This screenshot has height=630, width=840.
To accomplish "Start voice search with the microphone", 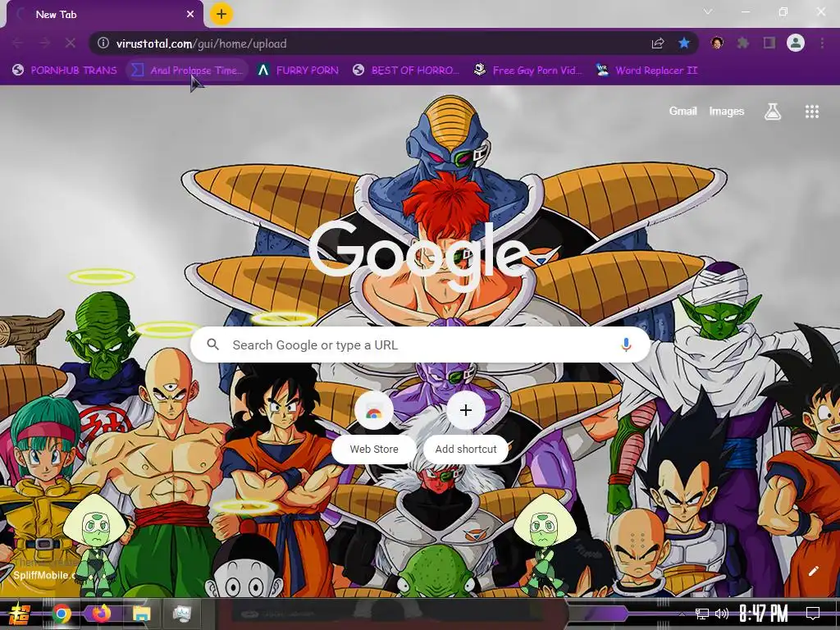I will [626, 345].
